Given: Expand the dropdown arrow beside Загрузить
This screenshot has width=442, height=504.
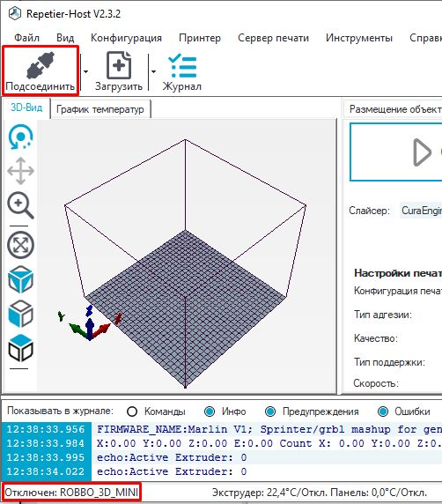Looking at the screenshot, I should (x=153, y=71).
